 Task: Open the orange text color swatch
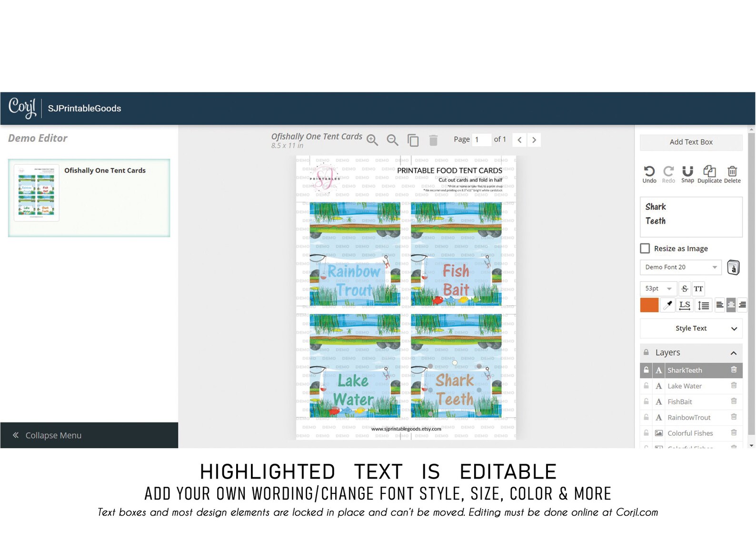coord(649,305)
